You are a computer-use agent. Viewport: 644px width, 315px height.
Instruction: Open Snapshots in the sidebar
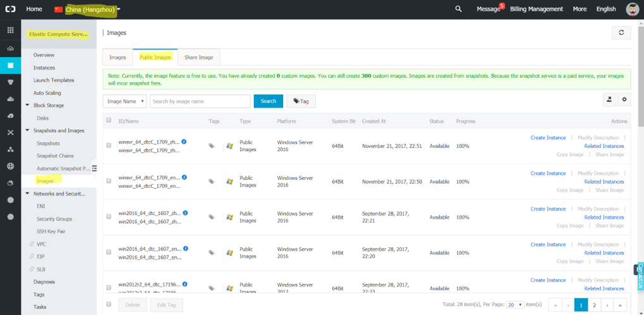coord(48,143)
